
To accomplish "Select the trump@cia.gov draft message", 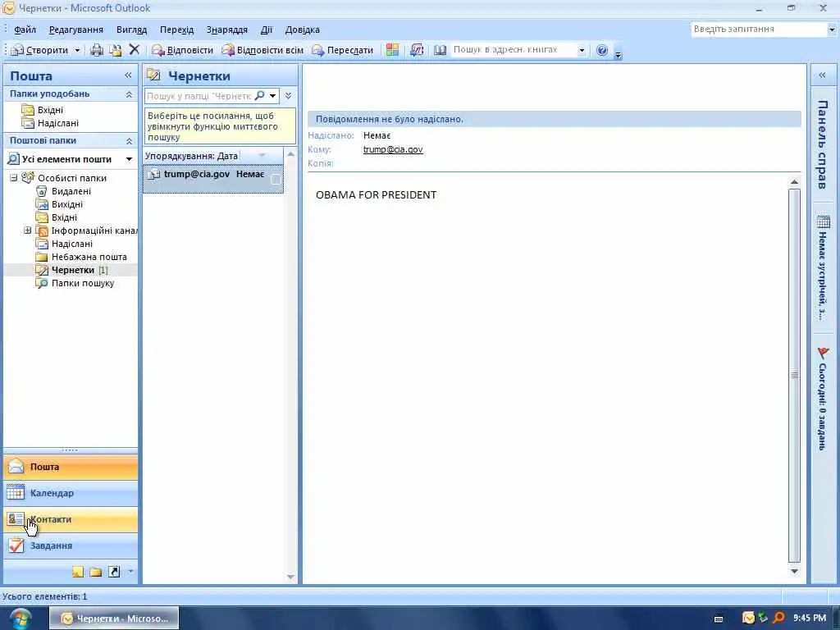I will click(x=212, y=178).
